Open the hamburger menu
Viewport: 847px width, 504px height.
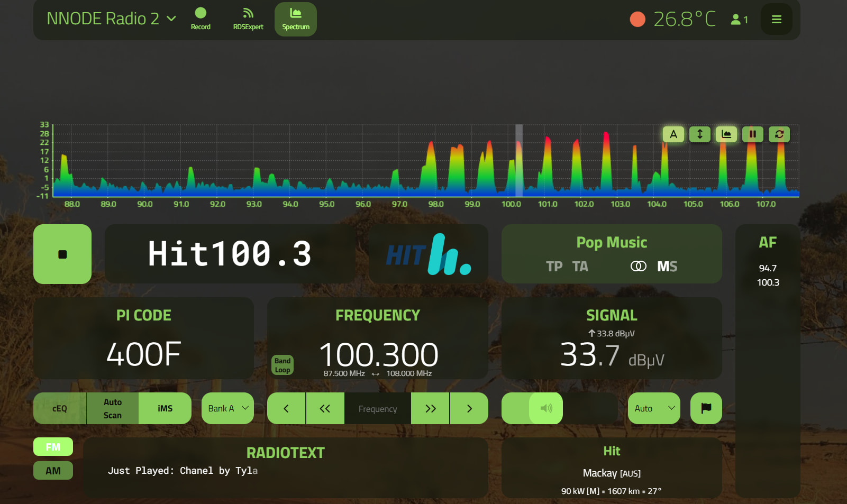[776, 20]
